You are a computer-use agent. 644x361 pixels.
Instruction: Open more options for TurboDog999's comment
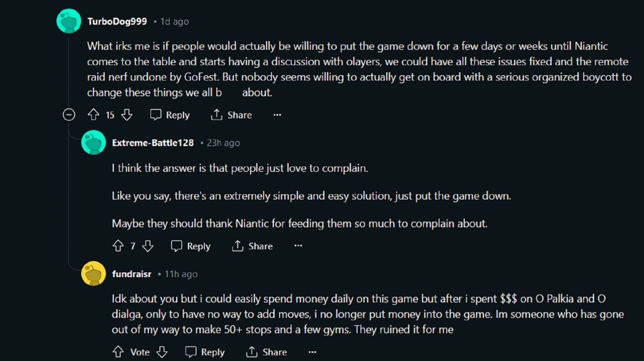[x=277, y=115]
